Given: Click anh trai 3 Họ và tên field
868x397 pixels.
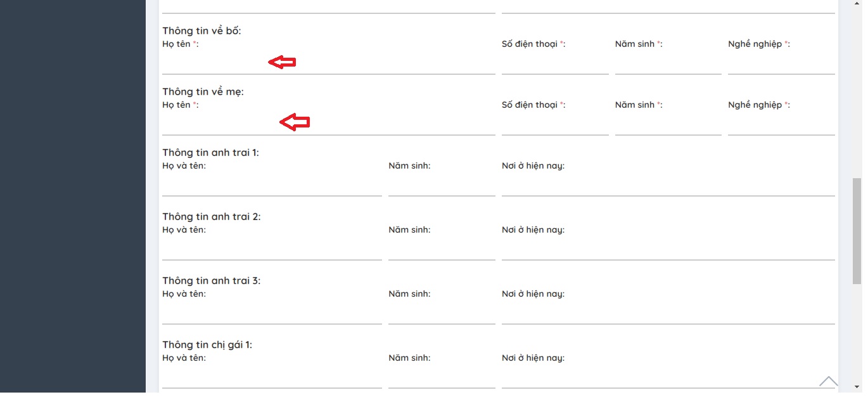Looking at the screenshot, I should [272, 313].
